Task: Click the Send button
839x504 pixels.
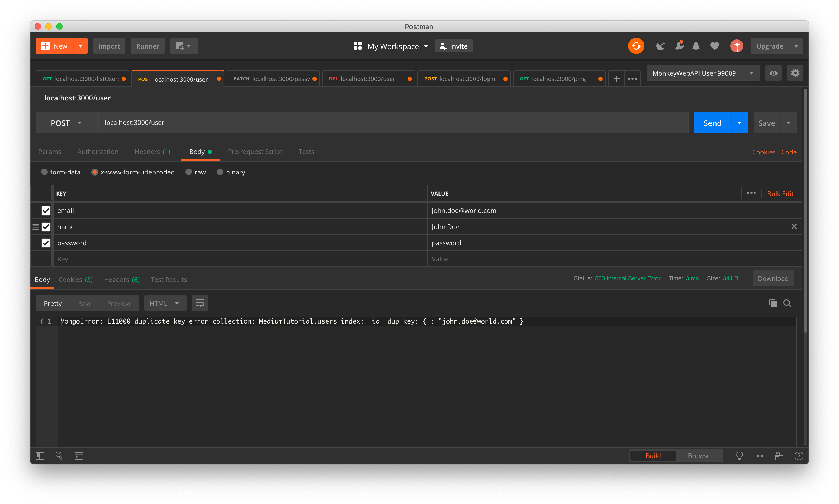Action: [x=713, y=123]
